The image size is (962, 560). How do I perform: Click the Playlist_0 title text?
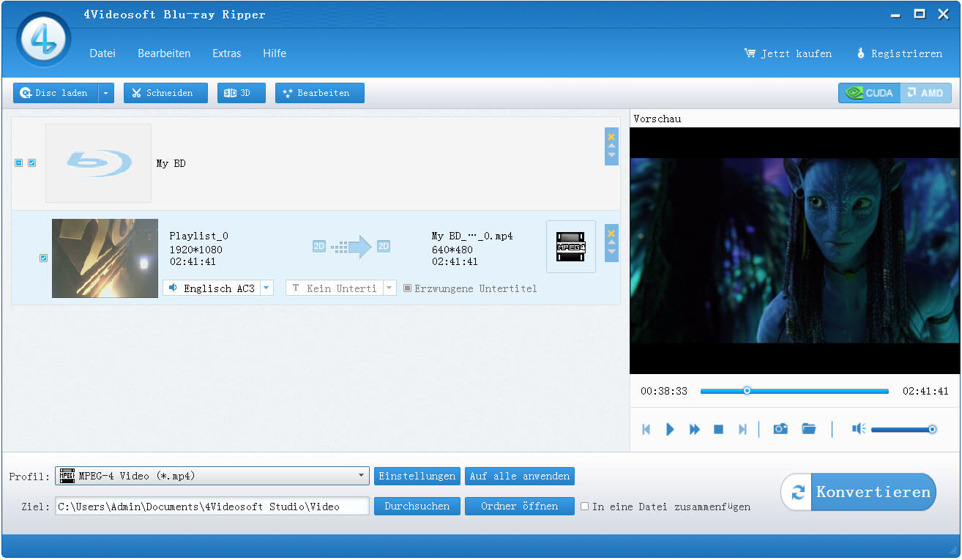[x=198, y=236]
